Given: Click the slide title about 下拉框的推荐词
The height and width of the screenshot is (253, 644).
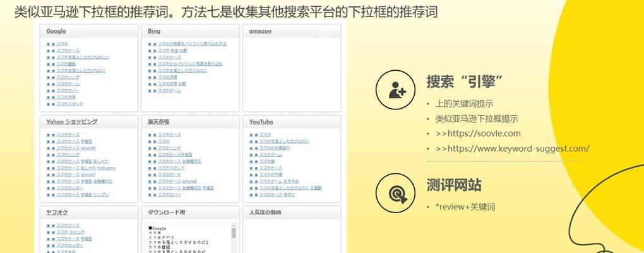Looking at the screenshot, I should [226, 11].
